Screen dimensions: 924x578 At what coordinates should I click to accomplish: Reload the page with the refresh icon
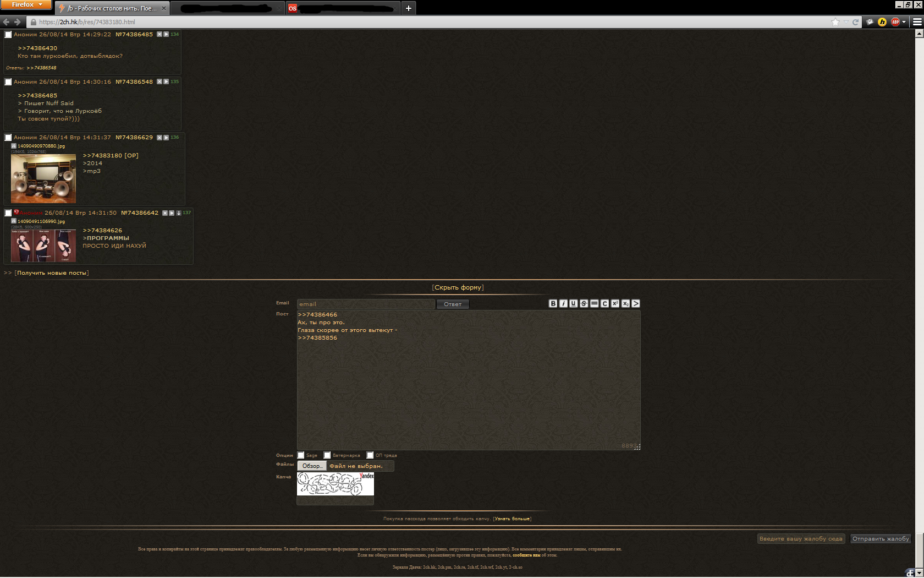click(x=855, y=22)
